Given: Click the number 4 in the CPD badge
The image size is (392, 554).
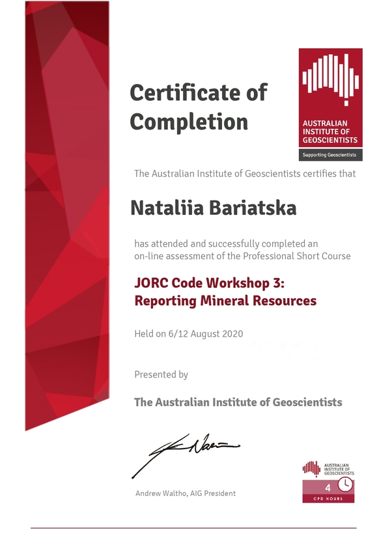Looking at the screenshot, I should [328, 488].
